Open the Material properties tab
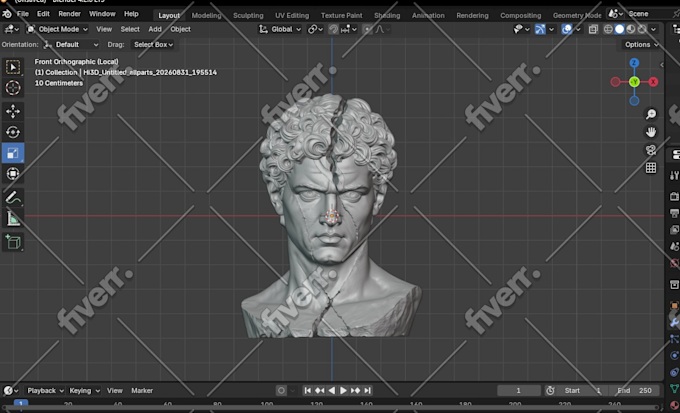 pyautogui.click(x=674, y=406)
